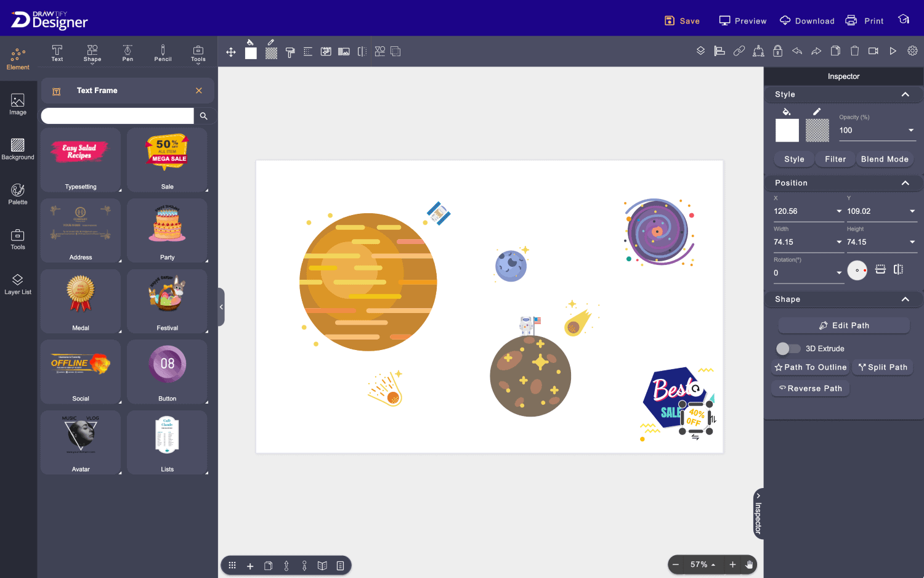Select the Pencil tool
924x578 pixels.
click(163, 53)
